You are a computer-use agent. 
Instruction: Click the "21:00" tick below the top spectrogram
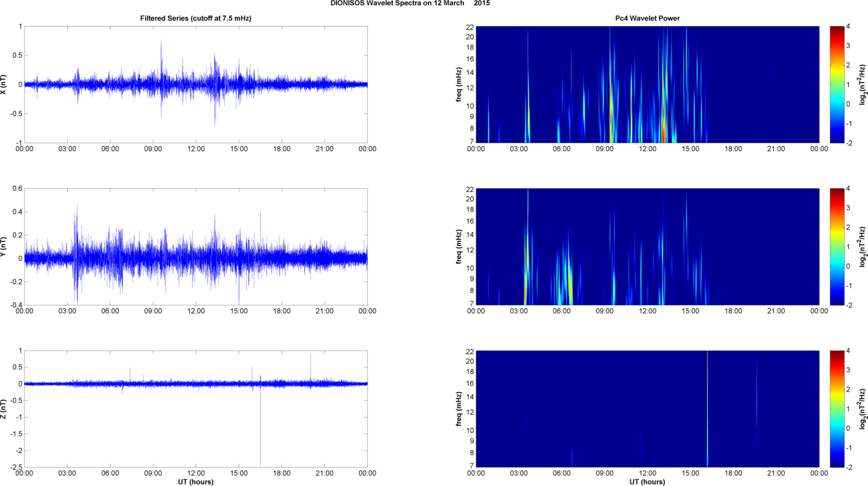776,149
